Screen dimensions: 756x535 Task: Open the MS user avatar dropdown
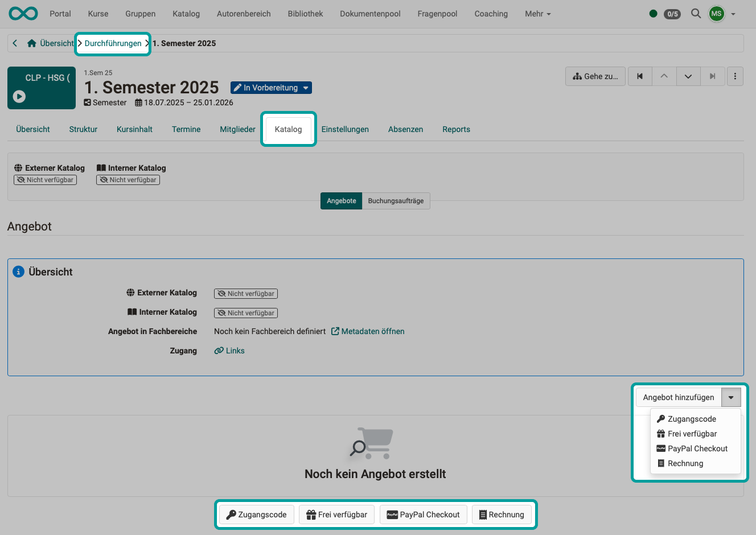click(x=717, y=14)
